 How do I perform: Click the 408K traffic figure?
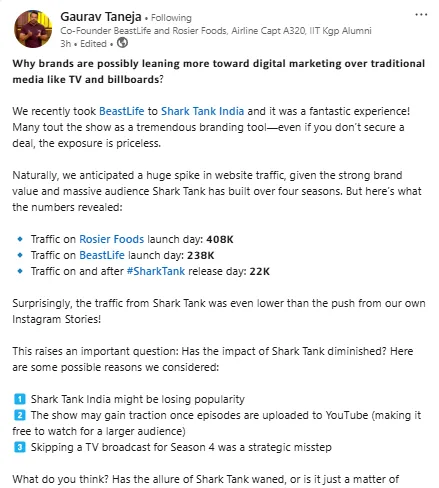pyautogui.click(x=220, y=239)
